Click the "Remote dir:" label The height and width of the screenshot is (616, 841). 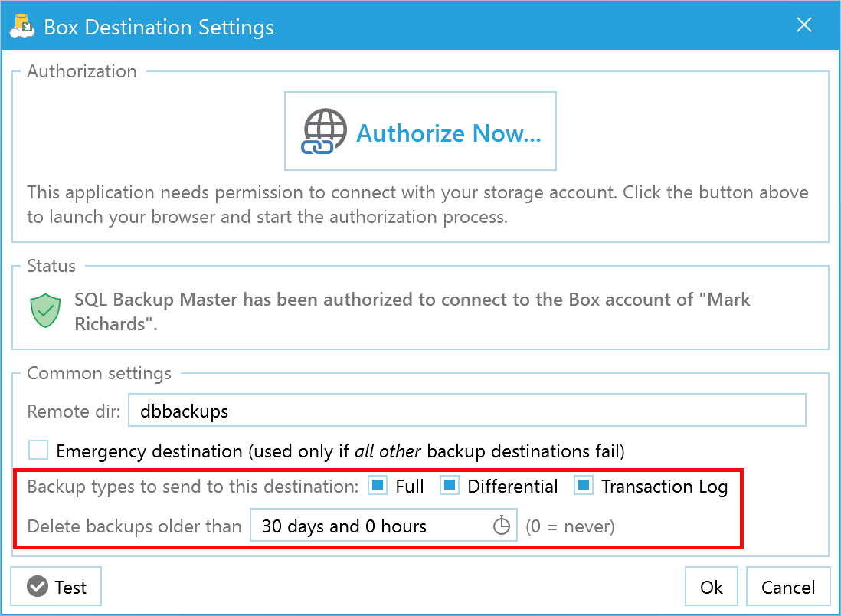point(74,411)
